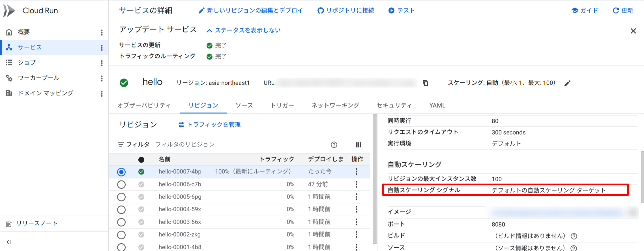Open the column display options icon
The width and height of the screenshot is (644, 251).
[x=358, y=145]
